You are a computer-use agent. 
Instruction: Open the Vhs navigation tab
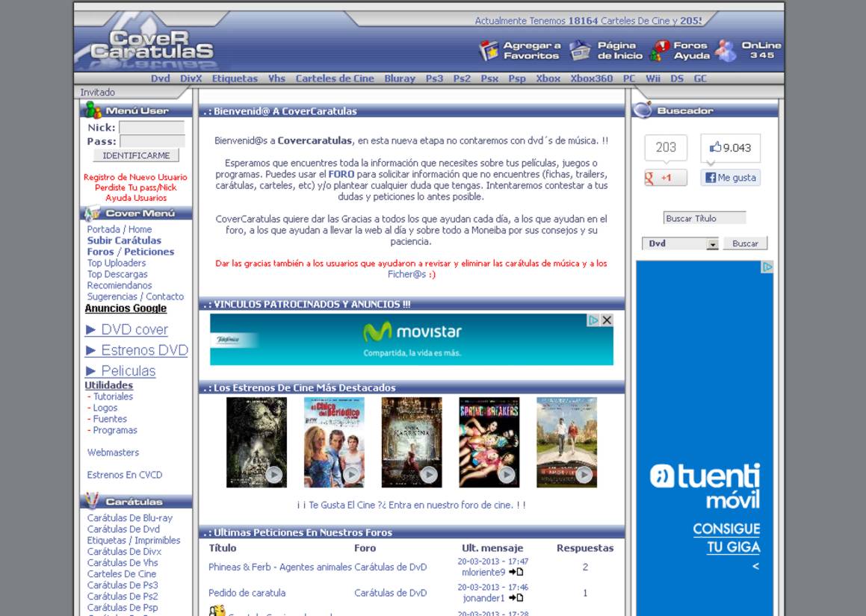276,78
